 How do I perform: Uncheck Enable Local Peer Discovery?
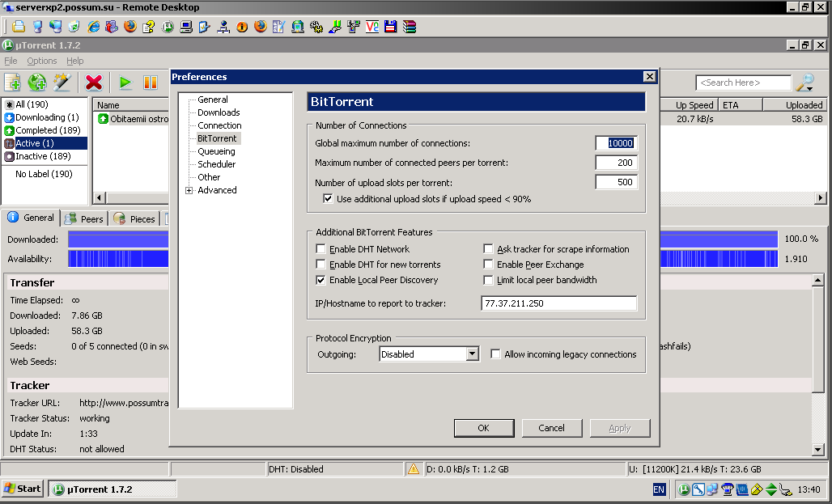[x=320, y=280]
